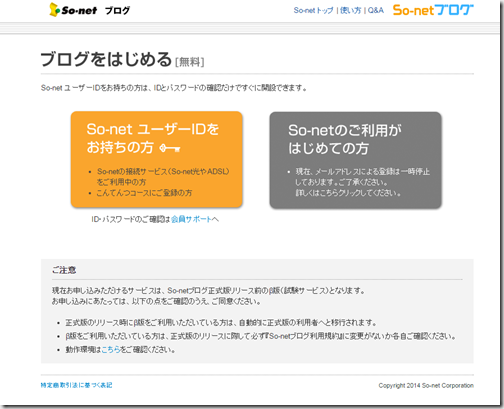Open 特定商取引法に基づく表記 footer link
The image size is (504, 409).
click(76, 385)
